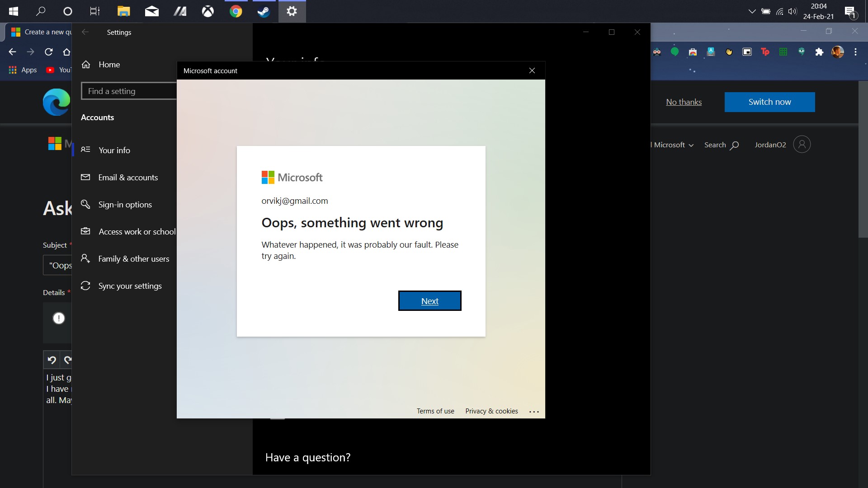Open Settings gear icon in taskbar
The width and height of the screenshot is (868, 488).
pos(292,11)
